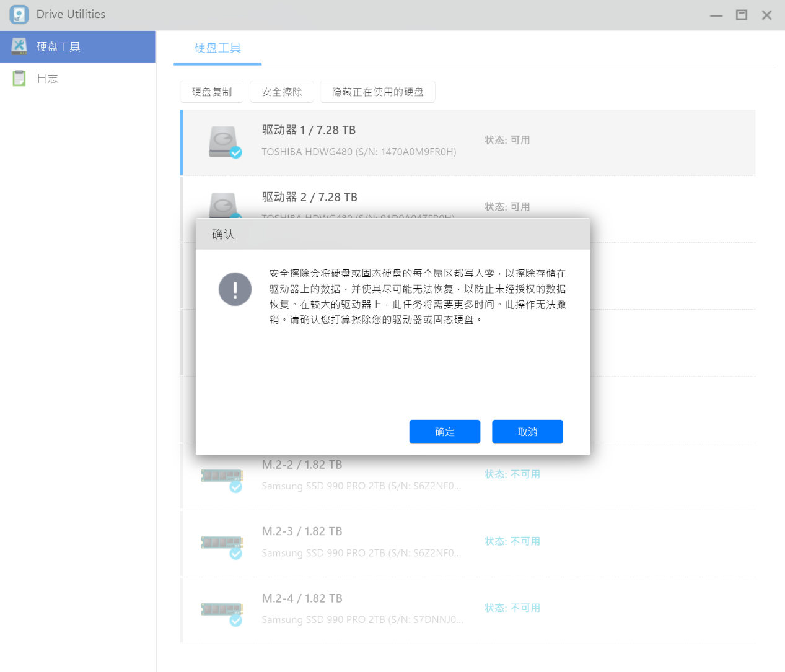Toggle 隐藏正在使用的硬盘
The height and width of the screenshot is (672, 785).
click(x=377, y=92)
